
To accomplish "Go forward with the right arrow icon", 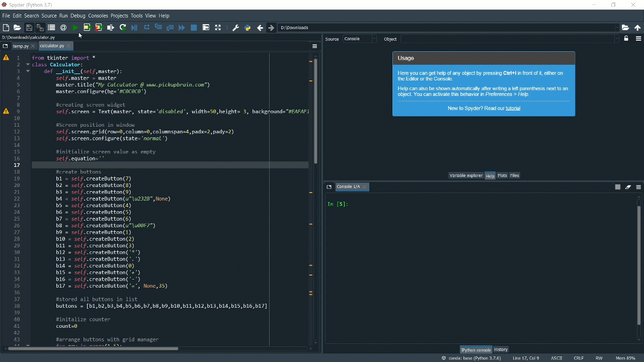I will (x=271, y=28).
